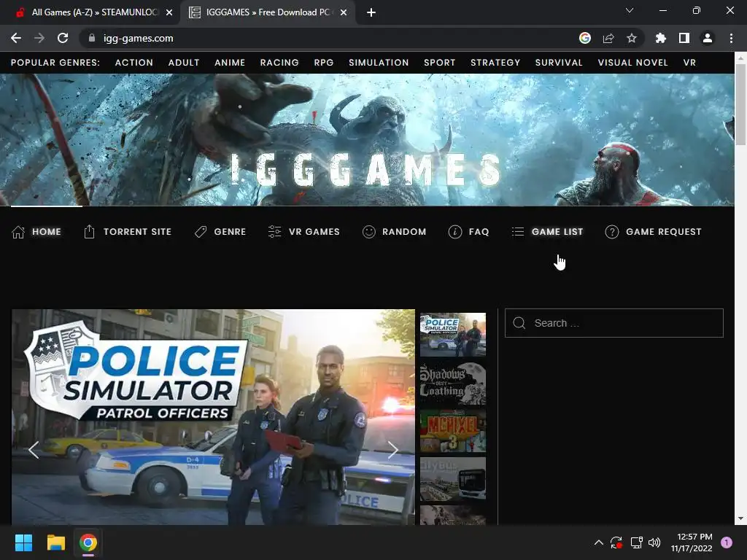
Task: Open a new tab with plus button
Action: pyautogui.click(x=371, y=12)
